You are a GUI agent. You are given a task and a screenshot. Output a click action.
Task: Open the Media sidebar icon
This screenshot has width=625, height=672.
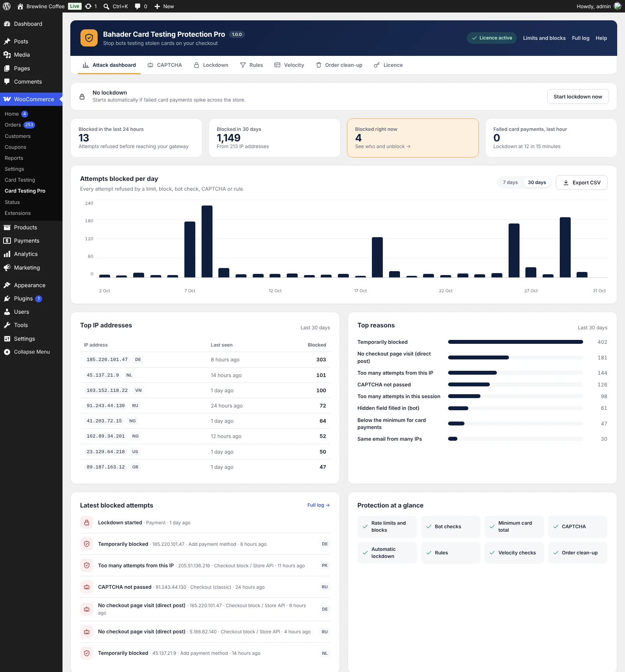(7, 55)
